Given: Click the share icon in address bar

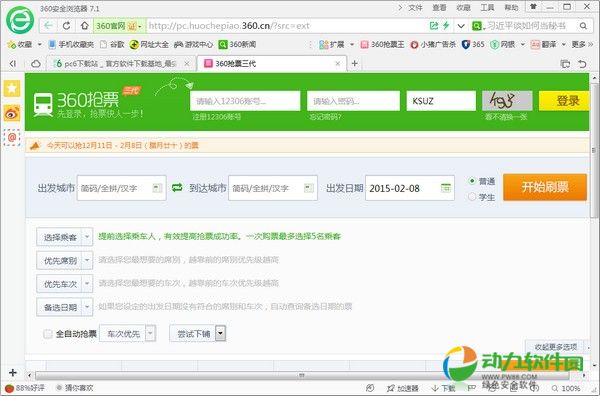Looking at the screenshot, I should coord(434,26).
